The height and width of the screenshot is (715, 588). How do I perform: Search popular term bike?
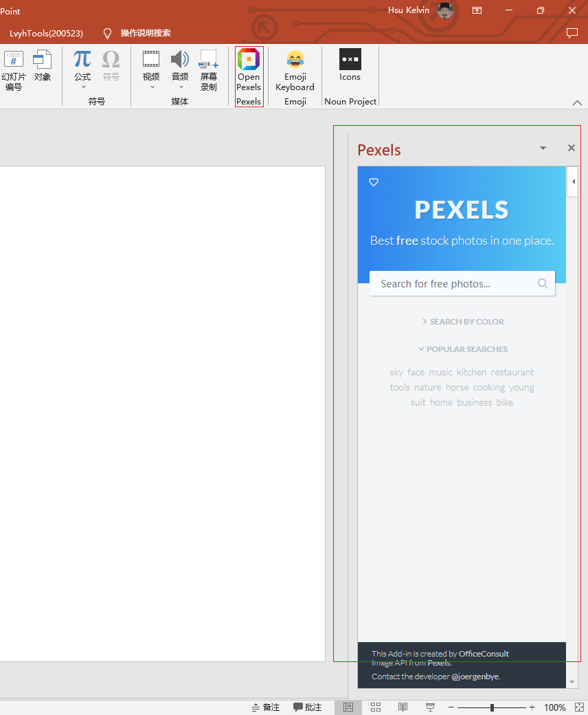(x=505, y=403)
